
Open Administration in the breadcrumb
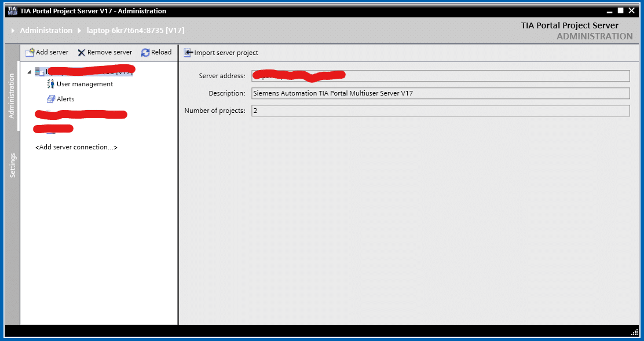pos(46,30)
